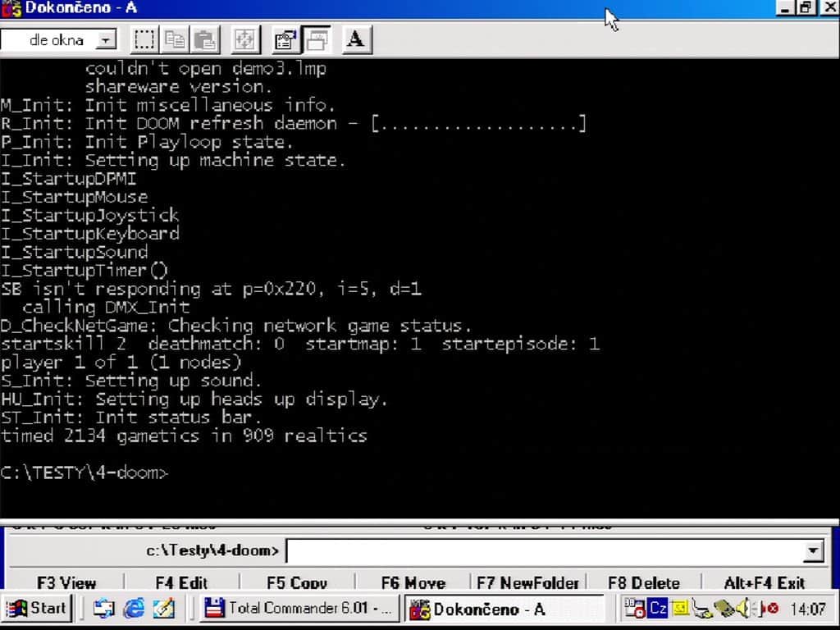
Task: Click the C:\TESTY\4-doom> DOS prompt
Action: tap(84, 473)
